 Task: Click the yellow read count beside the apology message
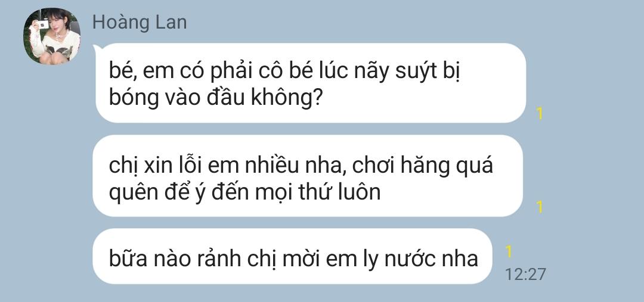pos(540,207)
